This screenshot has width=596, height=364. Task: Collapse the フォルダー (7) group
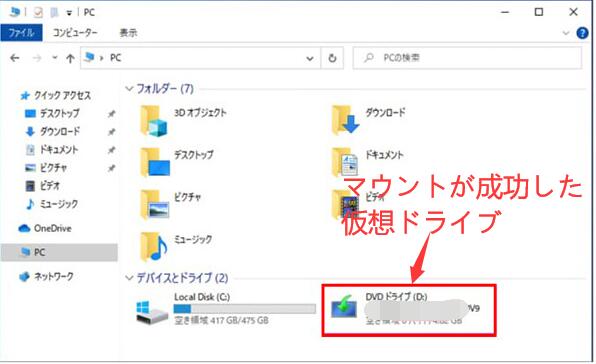[x=129, y=89]
